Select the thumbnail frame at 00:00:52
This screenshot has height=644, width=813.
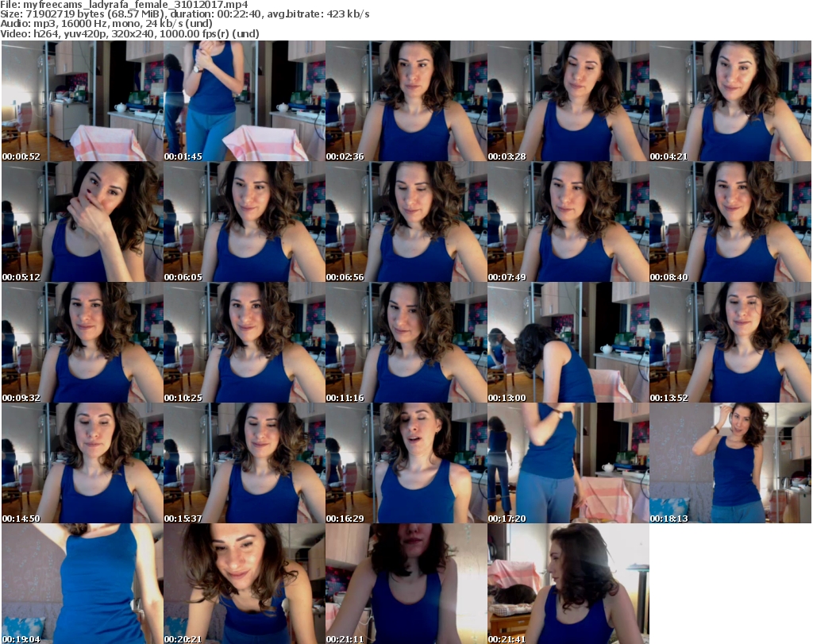click(x=83, y=101)
